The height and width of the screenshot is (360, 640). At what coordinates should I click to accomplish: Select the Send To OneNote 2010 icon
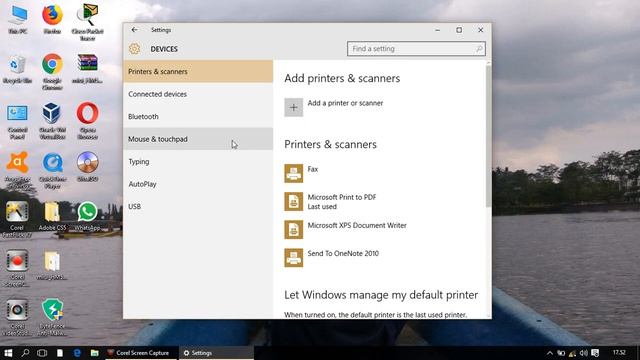click(x=293, y=258)
